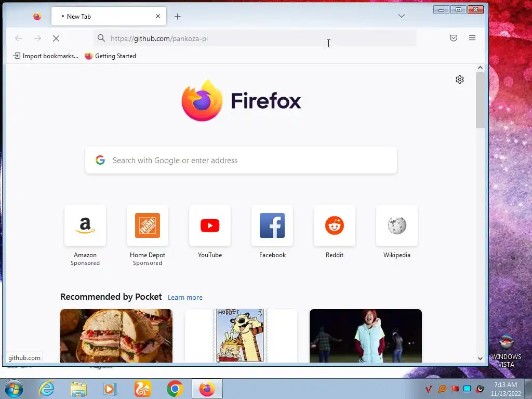Click Learn more link beside Pocket

(x=185, y=298)
